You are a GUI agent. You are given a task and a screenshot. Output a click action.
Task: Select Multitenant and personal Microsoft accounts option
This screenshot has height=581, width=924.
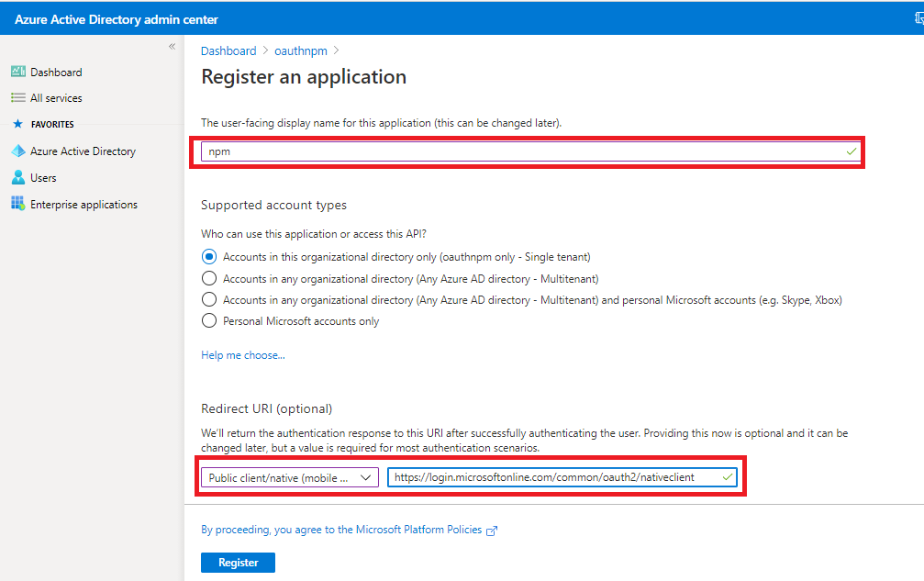209,300
